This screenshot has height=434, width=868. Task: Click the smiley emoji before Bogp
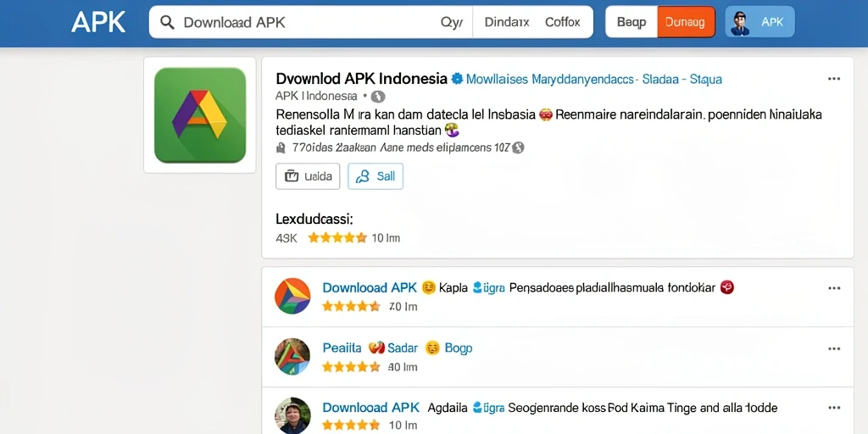(x=432, y=348)
